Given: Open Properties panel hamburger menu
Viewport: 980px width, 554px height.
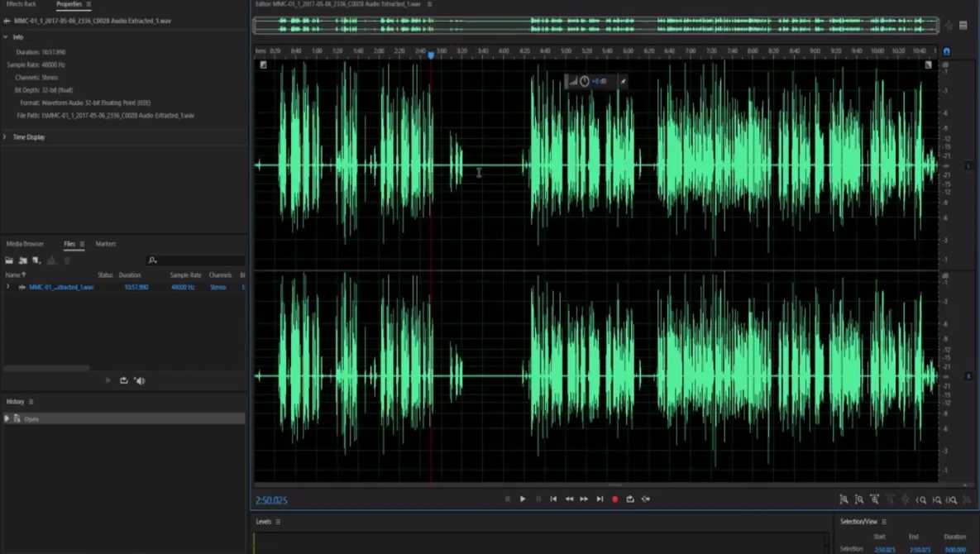Looking at the screenshot, I should [x=88, y=4].
